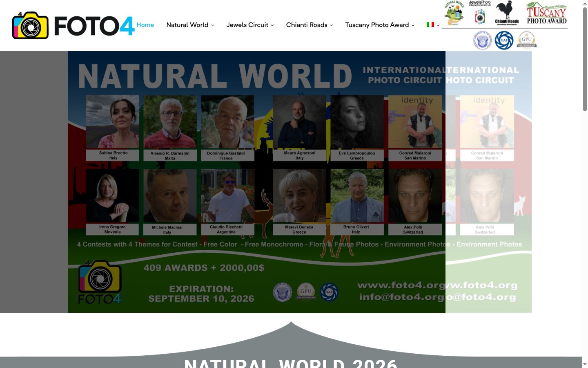Open the JewelsPhoto international circuit logo
This screenshot has width=588, height=368.
pos(480,13)
